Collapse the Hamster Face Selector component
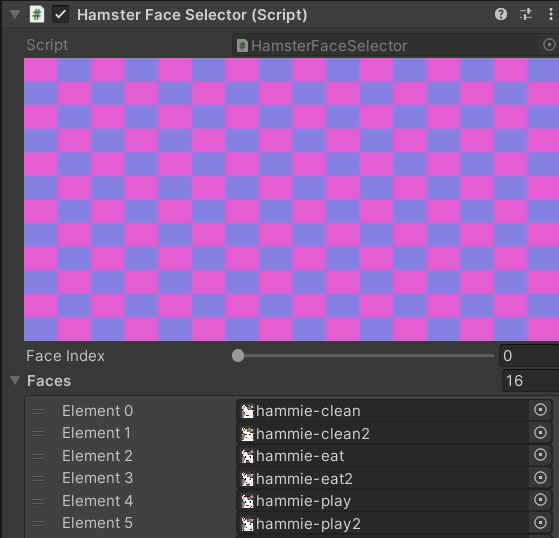The height and width of the screenshot is (538, 559). tap(15, 14)
